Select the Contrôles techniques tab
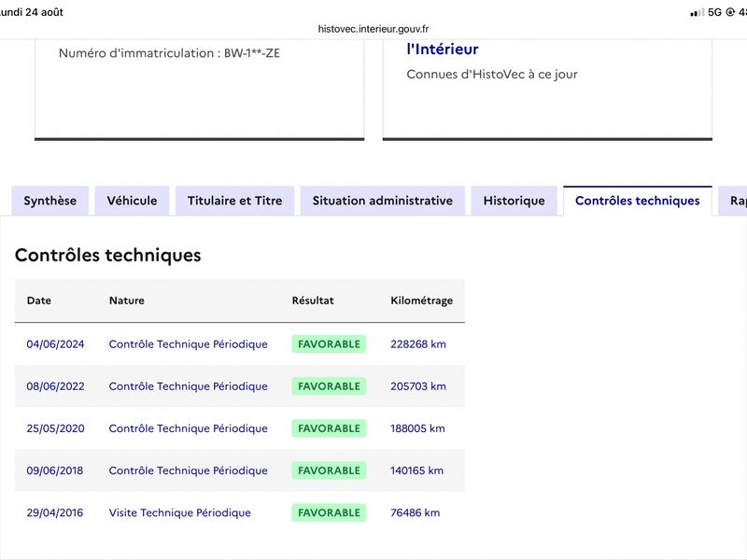Viewport: 747px width, 560px height. (638, 201)
